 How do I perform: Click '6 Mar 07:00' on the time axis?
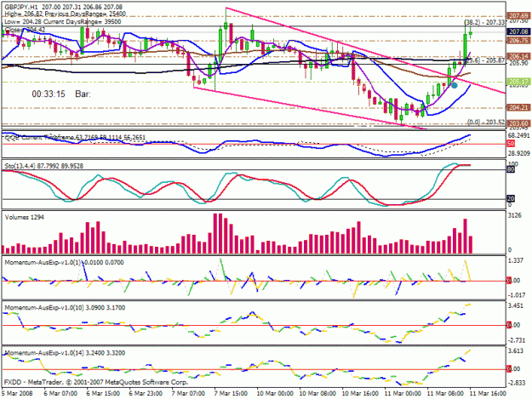61,394
